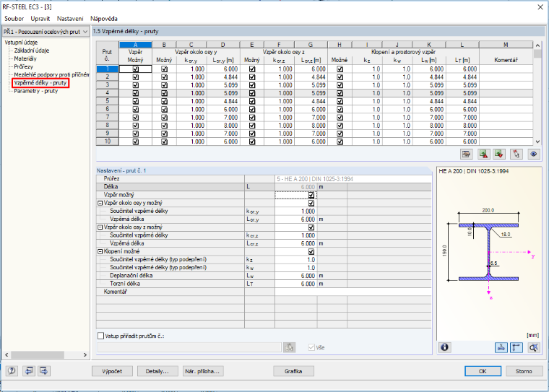The height and width of the screenshot is (392, 549).
Task: Collapse 'Vzpěr okolo osy y možný' group
Action: click(x=100, y=203)
